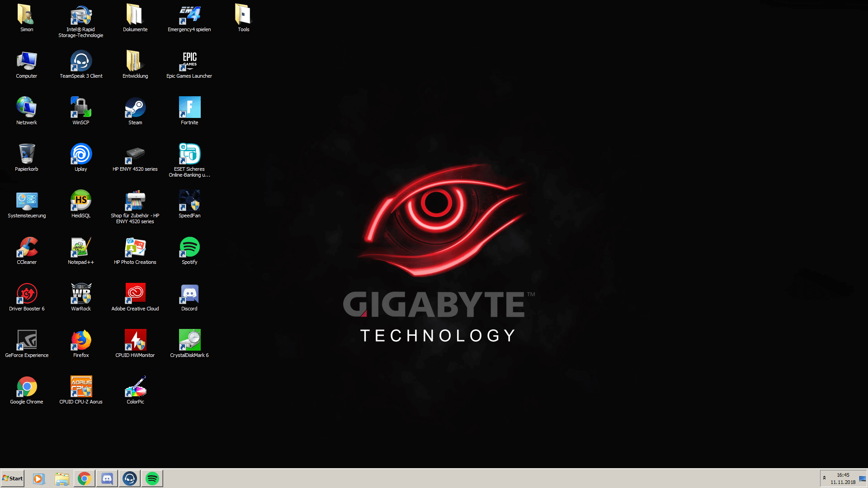Open Spotify from the taskbar
This screenshot has width=868, height=488.
[x=152, y=479]
